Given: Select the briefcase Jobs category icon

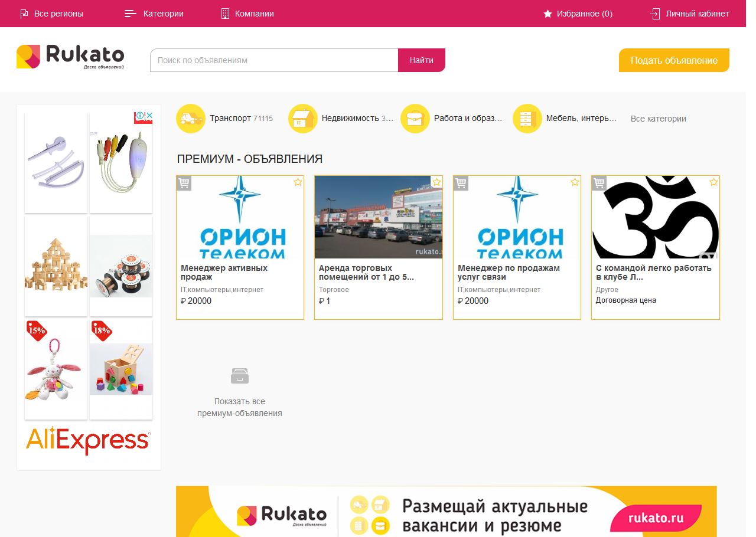Looking at the screenshot, I should coord(415,119).
